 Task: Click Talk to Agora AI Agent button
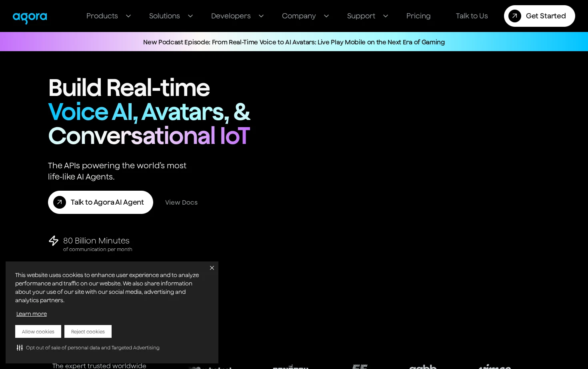point(100,202)
